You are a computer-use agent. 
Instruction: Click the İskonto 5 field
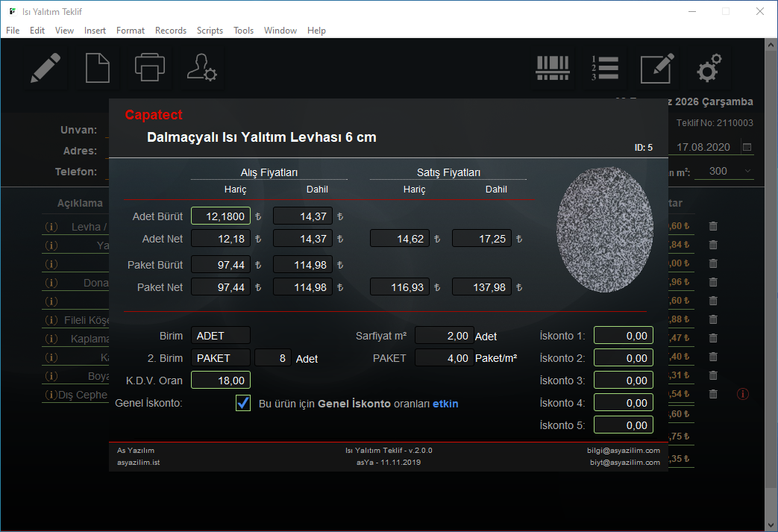pyautogui.click(x=624, y=425)
